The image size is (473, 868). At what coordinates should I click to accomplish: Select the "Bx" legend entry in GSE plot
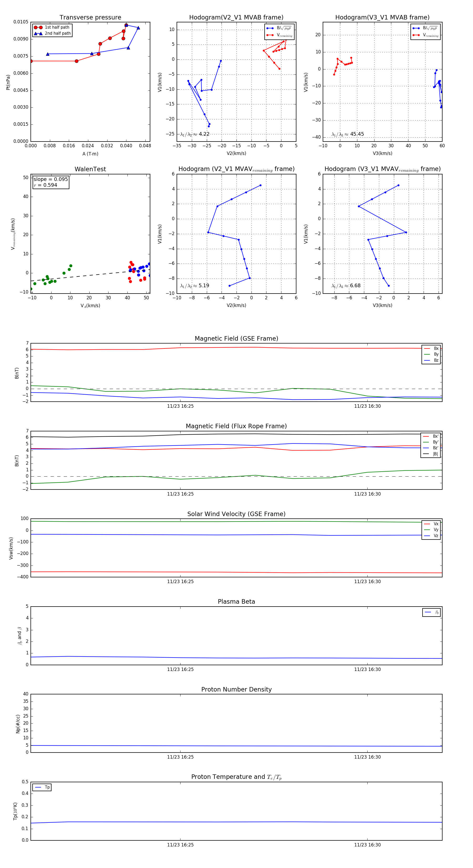point(431,349)
